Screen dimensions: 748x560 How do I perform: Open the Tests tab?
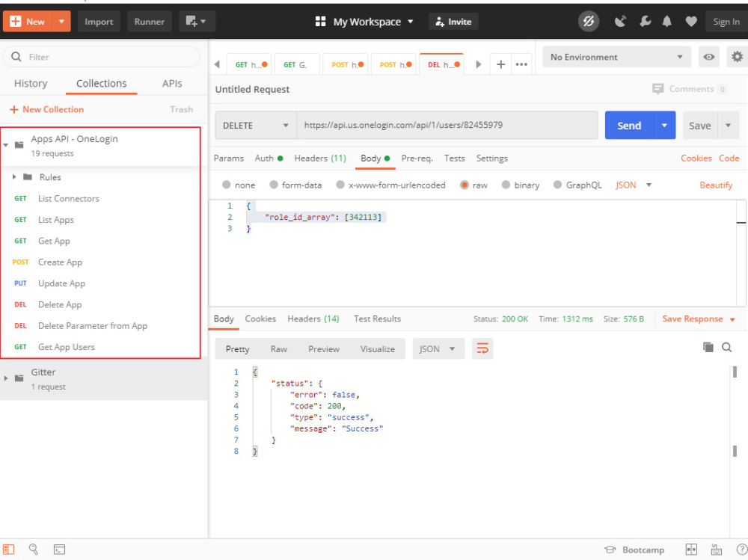454,158
